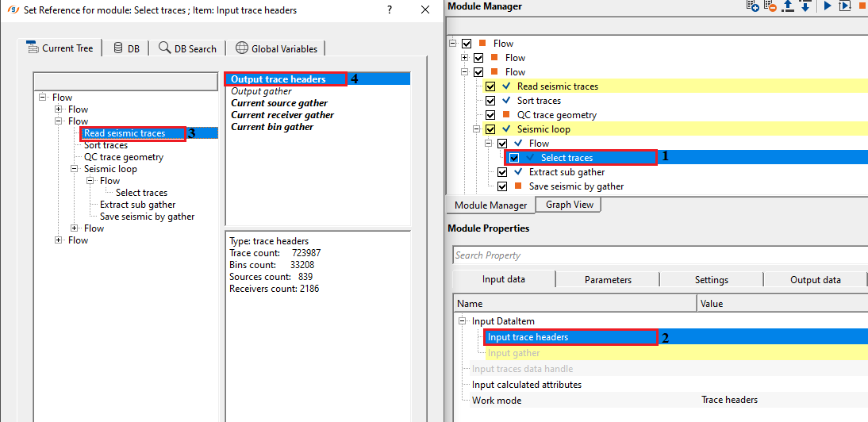
Task: Click the help question mark in dialog title
Action: pyautogui.click(x=389, y=10)
